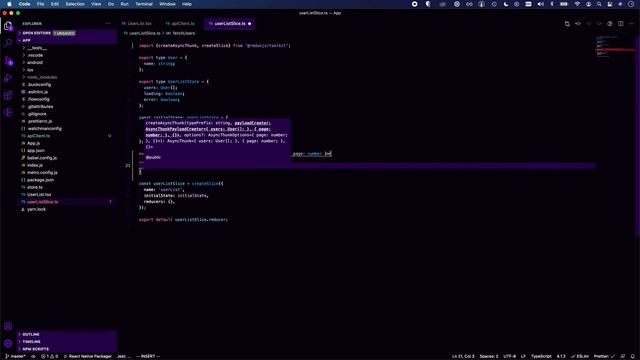Screen dimensions: 640x360
Task: Click the screen recording indicator in menu bar
Action: coord(415,4)
